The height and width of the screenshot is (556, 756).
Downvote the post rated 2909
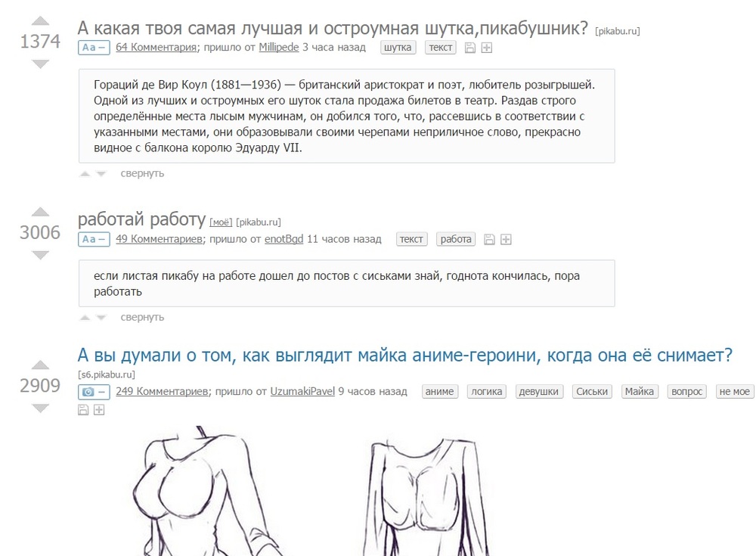click(x=41, y=408)
